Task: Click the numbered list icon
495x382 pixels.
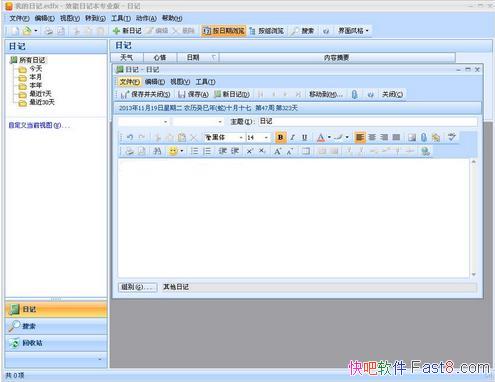Action: click(207, 151)
